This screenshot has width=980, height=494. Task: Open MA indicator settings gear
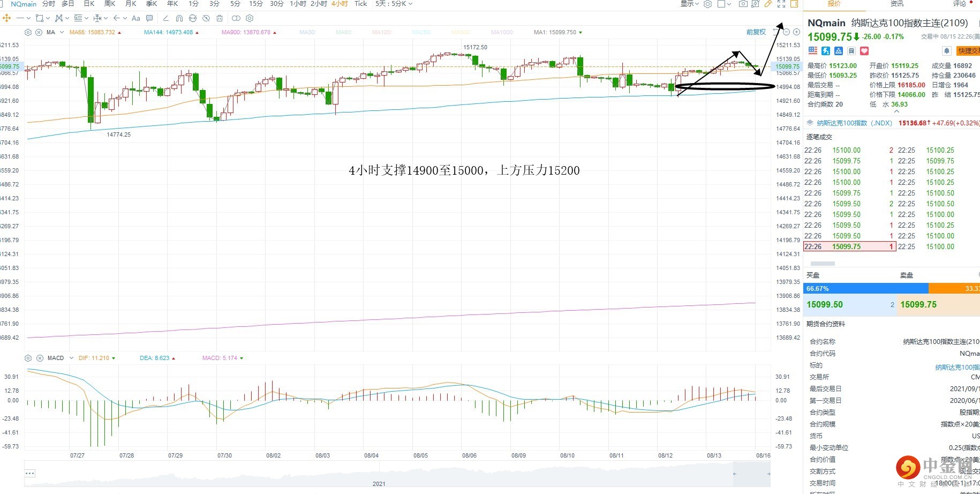click(x=28, y=32)
